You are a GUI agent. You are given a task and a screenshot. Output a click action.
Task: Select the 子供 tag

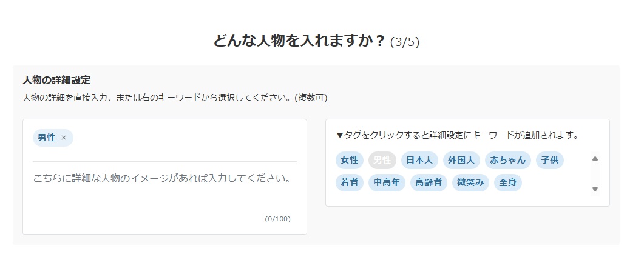(x=550, y=160)
